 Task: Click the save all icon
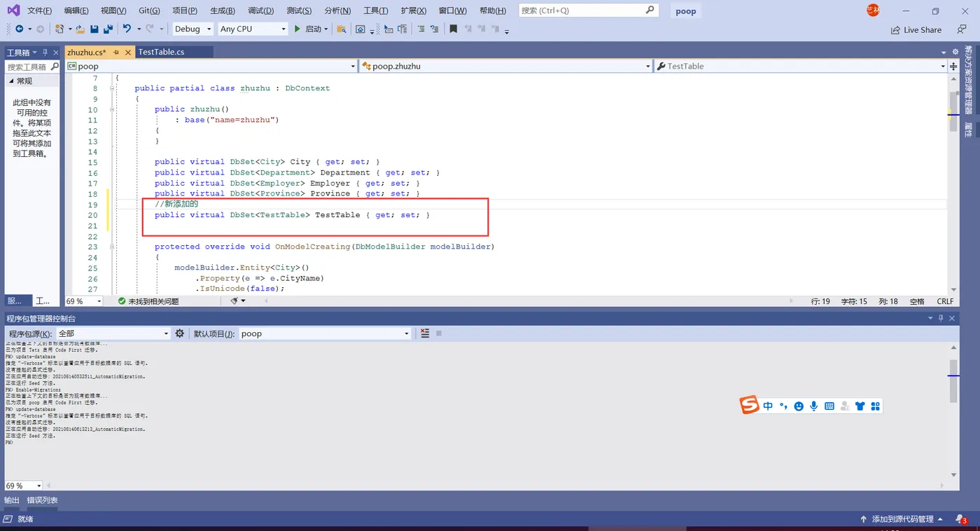coord(108,29)
